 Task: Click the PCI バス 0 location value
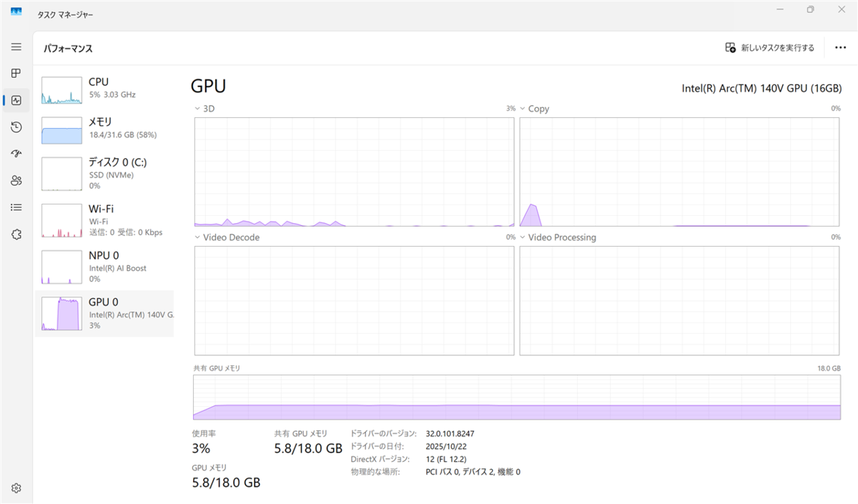pos(473,472)
